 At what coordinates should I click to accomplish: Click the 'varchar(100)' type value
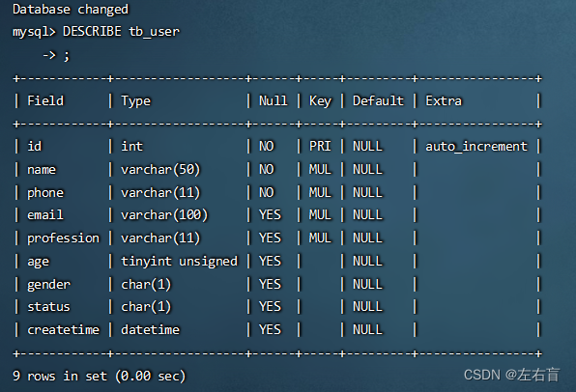[x=164, y=215]
